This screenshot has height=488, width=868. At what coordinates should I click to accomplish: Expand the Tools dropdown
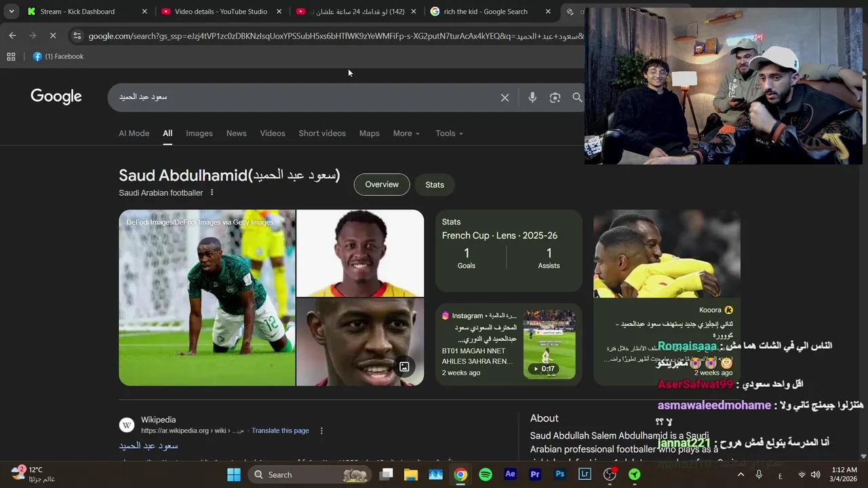pos(449,134)
